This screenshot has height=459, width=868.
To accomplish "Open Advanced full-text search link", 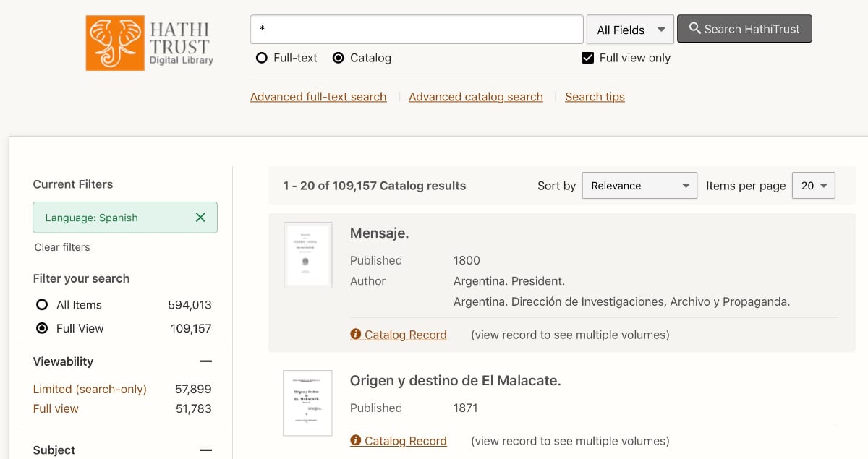I will [318, 97].
